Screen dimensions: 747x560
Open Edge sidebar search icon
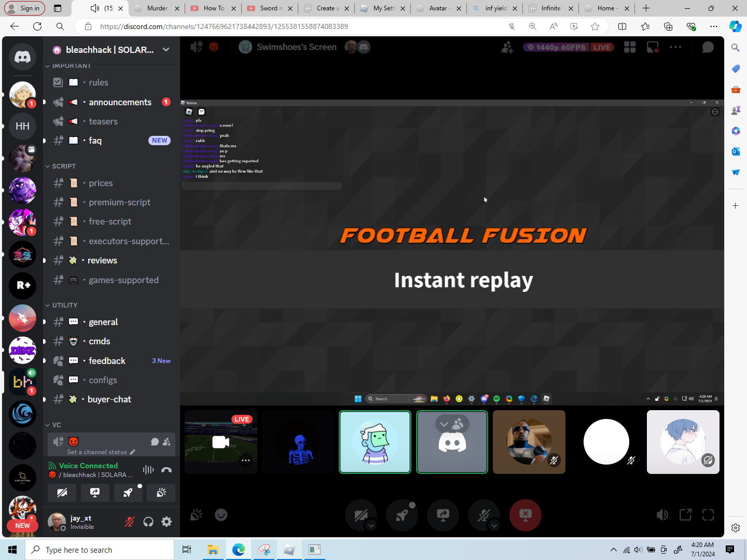point(736,48)
